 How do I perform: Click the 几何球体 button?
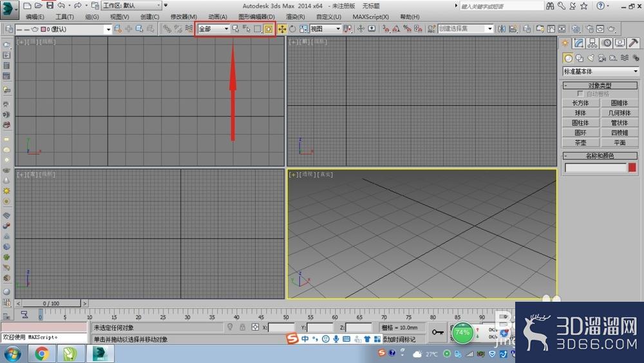click(620, 113)
